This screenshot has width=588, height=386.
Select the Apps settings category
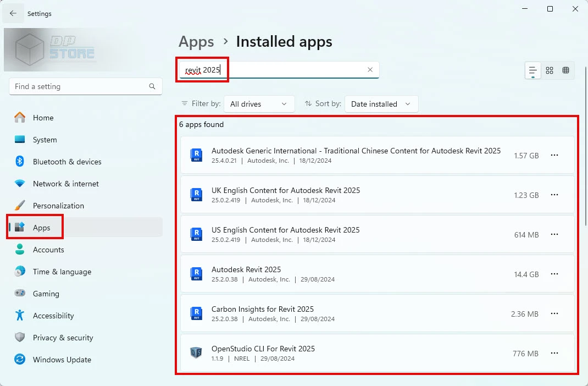click(x=86, y=228)
